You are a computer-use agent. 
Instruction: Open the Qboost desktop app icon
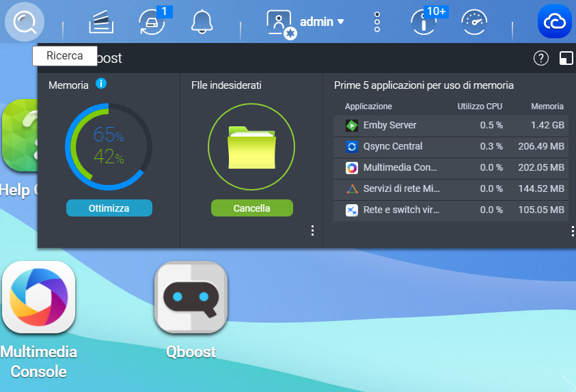(191, 297)
